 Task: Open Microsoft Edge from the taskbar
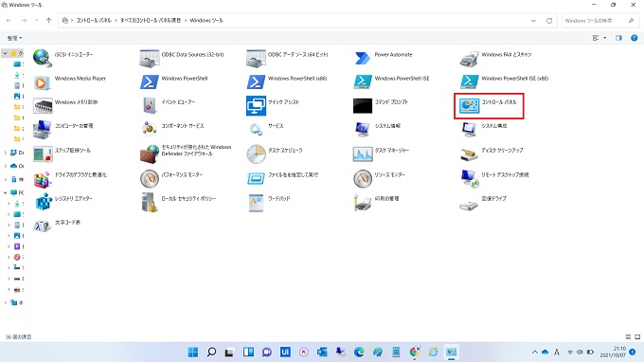coord(359,353)
